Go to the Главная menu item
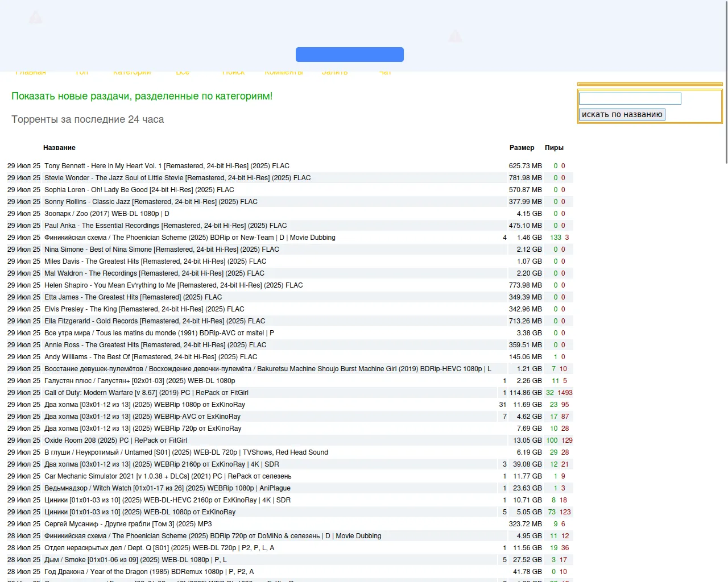The height and width of the screenshot is (582, 728). pyautogui.click(x=30, y=72)
